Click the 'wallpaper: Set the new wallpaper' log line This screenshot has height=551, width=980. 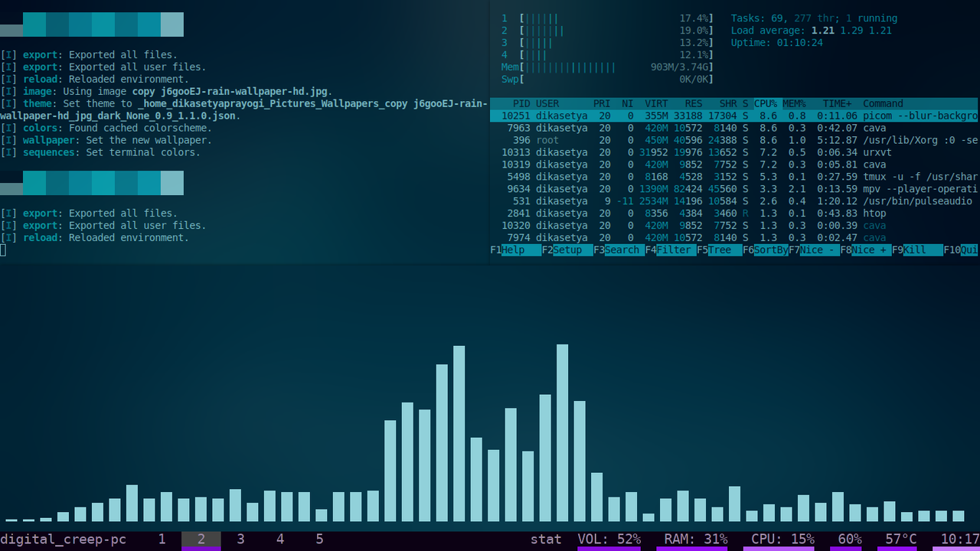tap(106, 140)
